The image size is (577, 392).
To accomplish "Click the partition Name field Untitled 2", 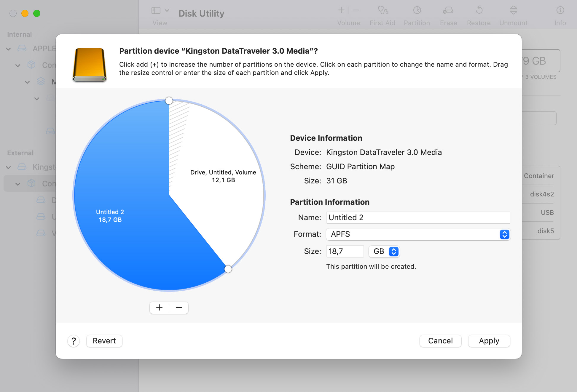I will point(418,218).
